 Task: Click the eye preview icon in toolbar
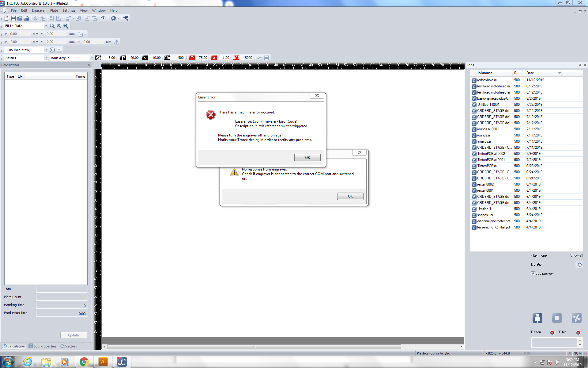pos(104,18)
